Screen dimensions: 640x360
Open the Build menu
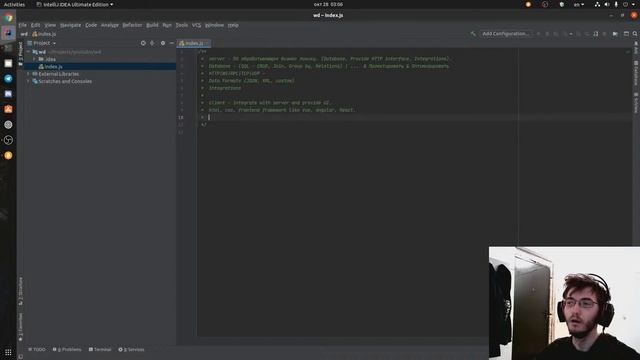(x=152, y=25)
